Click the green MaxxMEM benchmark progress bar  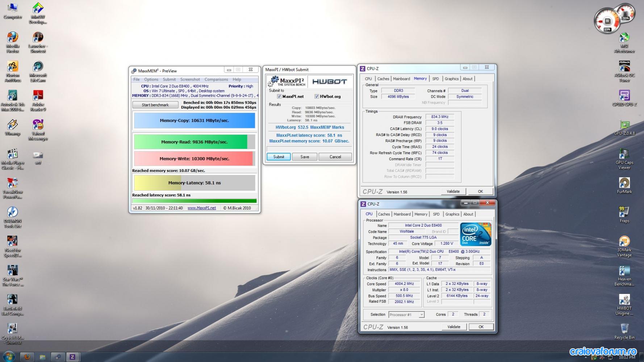(x=195, y=201)
